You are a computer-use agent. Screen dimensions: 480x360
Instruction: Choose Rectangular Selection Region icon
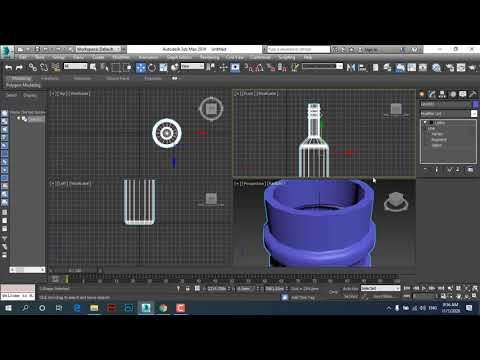116,68
